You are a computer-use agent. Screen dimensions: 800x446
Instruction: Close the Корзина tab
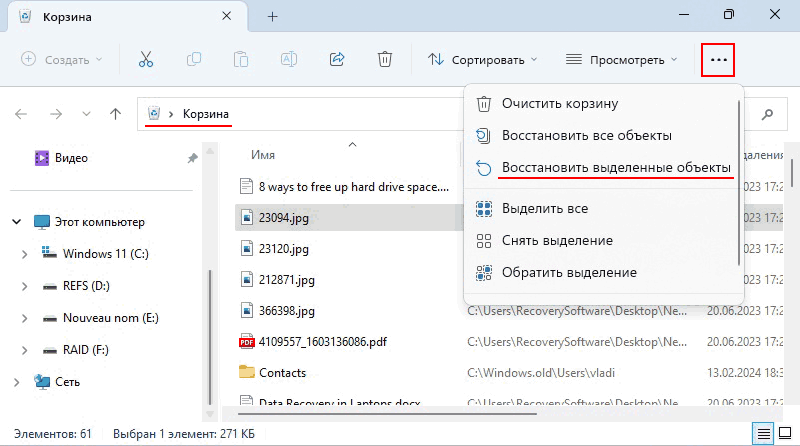[227, 16]
